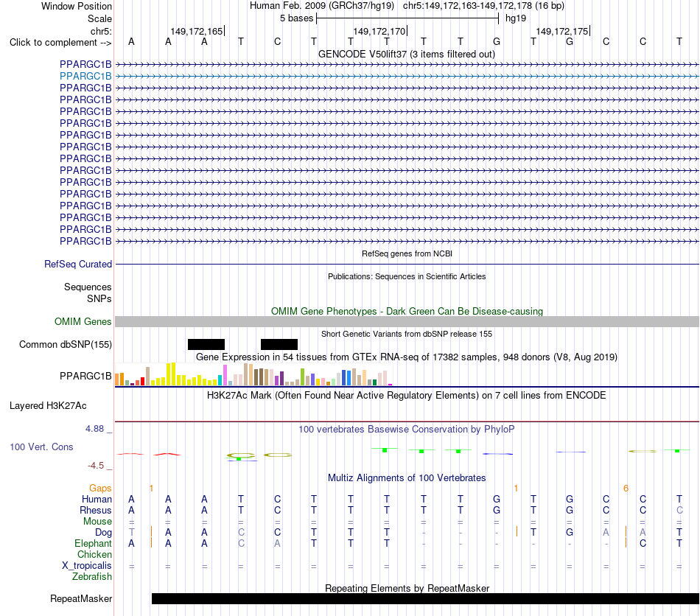Click the Dog alignment row label
This screenshot has width=700, height=616.
(103, 533)
